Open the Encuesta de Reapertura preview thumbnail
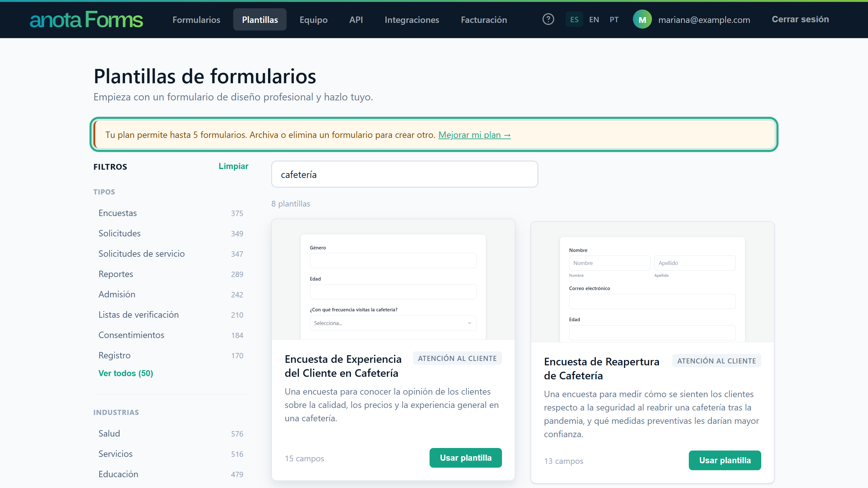868x488 pixels. (652, 282)
